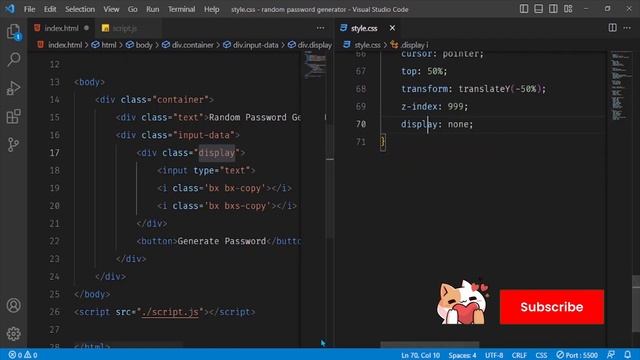Click the ./script.js link on line 26
640x360 pixels.
(170, 312)
